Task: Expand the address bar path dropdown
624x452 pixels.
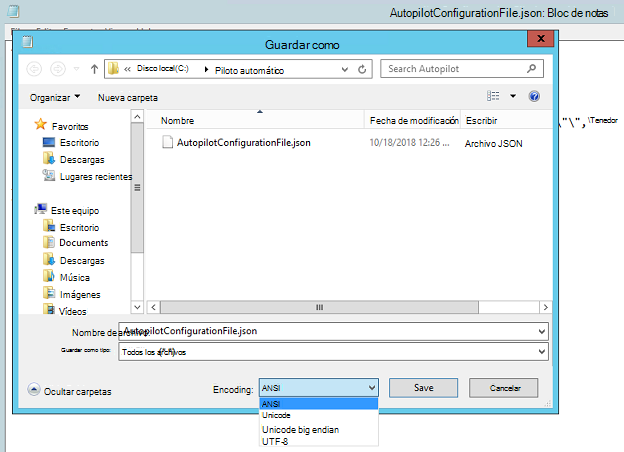Action: [345, 70]
